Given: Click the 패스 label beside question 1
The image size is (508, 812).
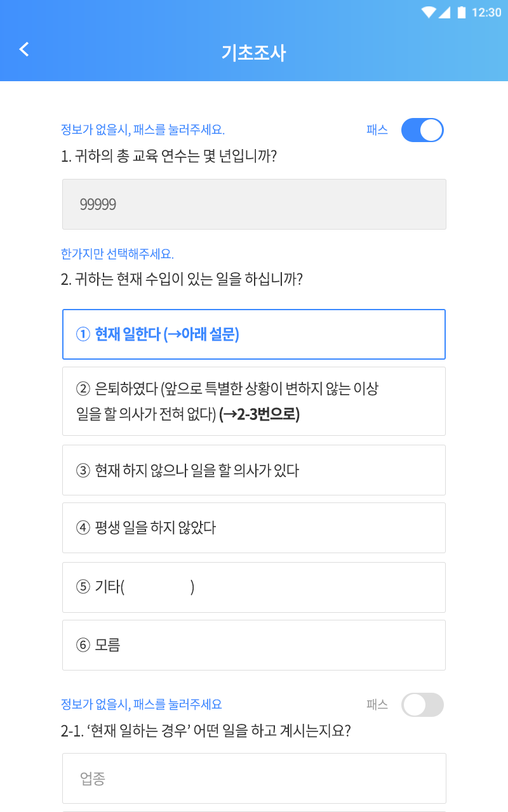Looking at the screenshot, I should coord(377,130).
